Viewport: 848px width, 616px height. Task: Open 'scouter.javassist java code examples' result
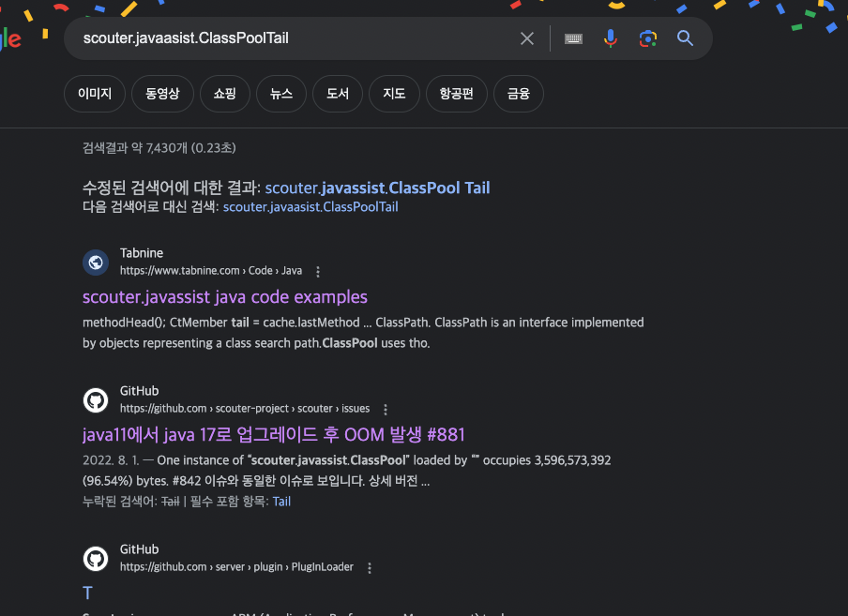[x=225, y=297]
